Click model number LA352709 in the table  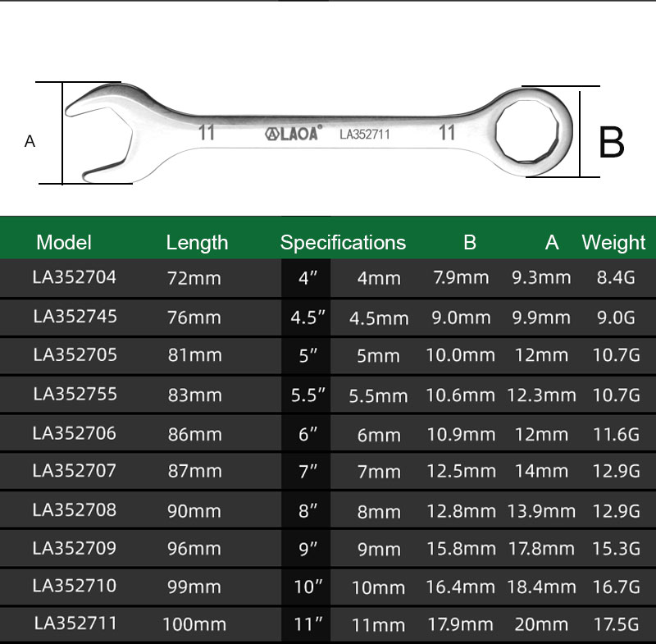pos(75,548)
